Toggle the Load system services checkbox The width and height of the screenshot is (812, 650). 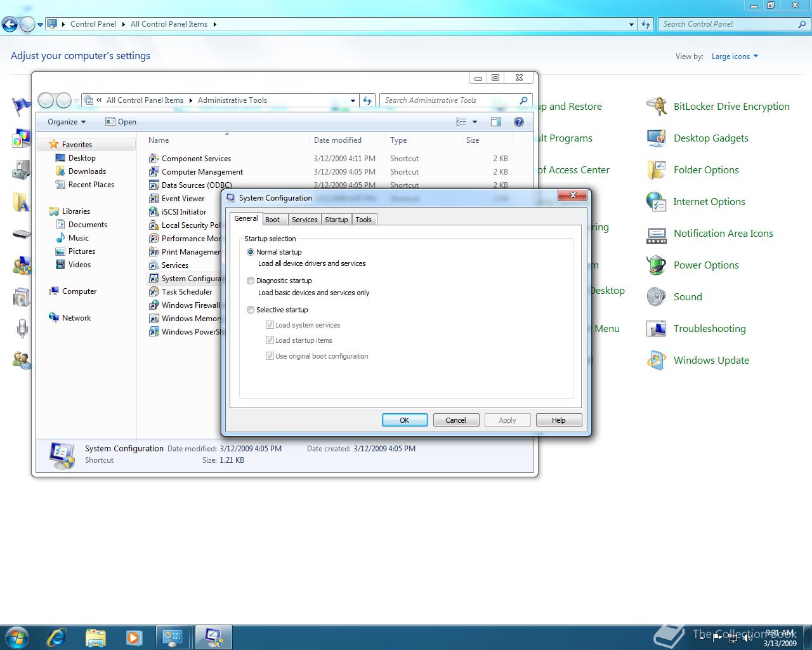coord(270,324)
